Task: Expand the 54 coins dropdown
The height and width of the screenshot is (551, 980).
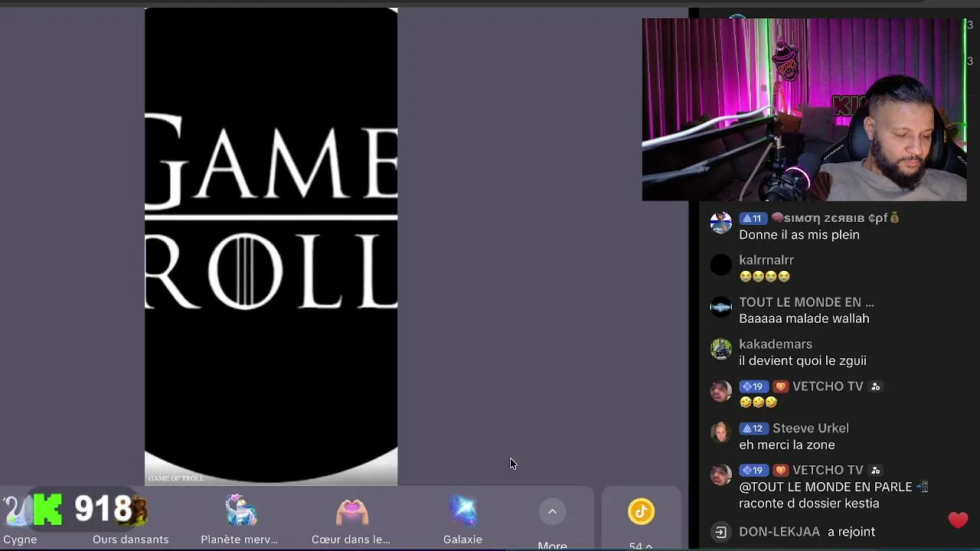Action: click(641, 546)
